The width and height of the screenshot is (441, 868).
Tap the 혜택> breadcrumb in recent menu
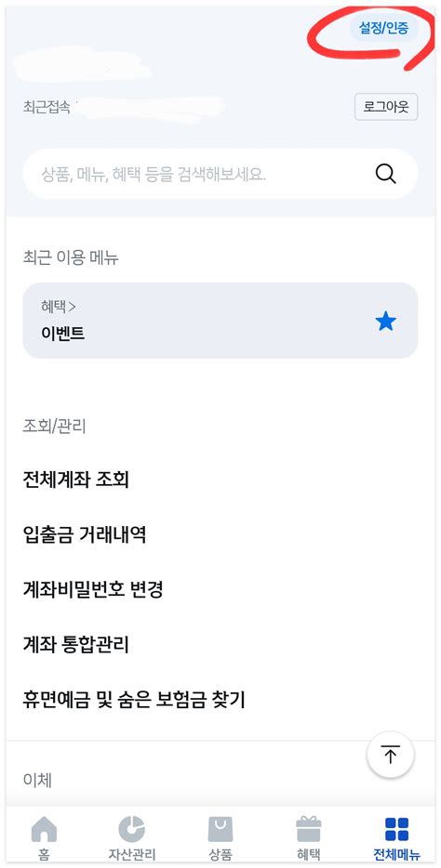coord(59,306)
